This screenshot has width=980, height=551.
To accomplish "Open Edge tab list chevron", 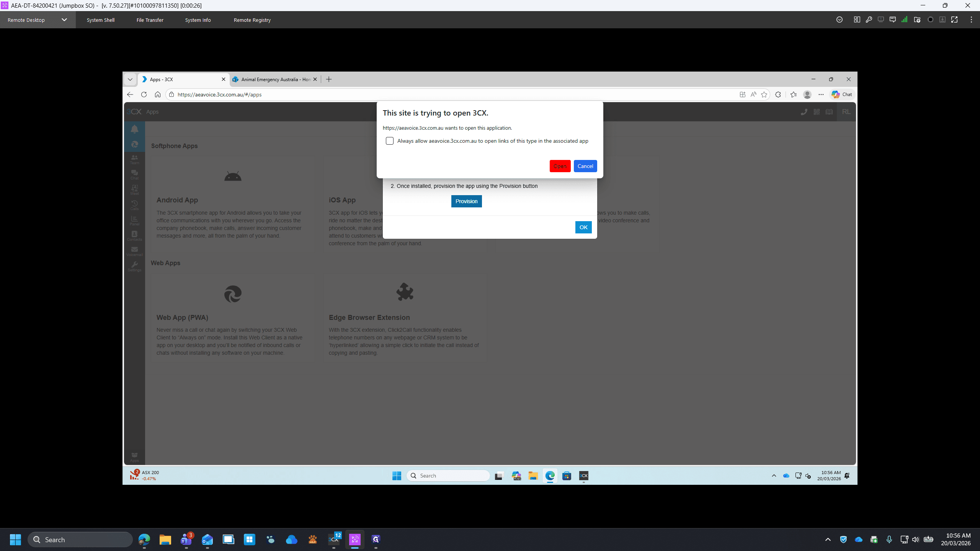I will [130, 79].
